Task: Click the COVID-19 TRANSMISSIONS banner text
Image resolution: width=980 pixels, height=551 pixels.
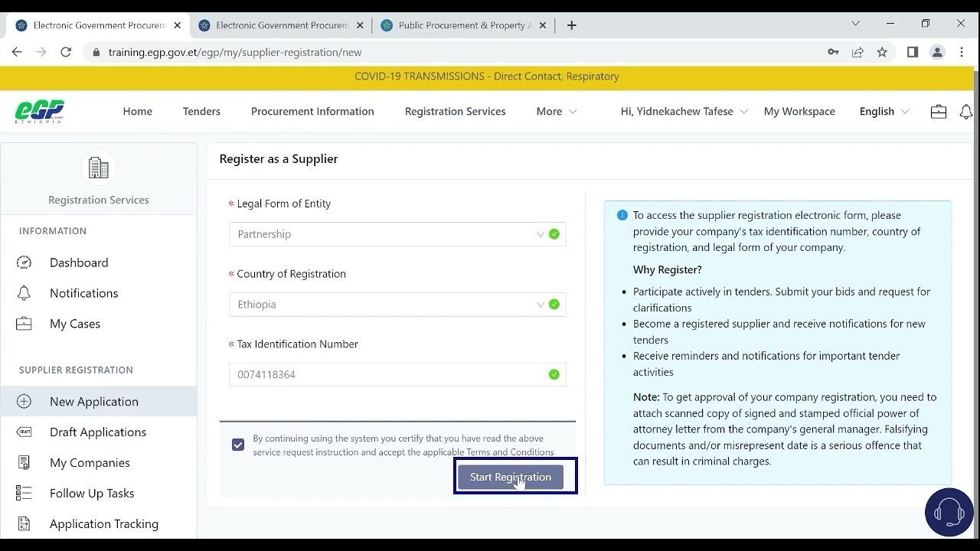Action: [x=487, y=77]
